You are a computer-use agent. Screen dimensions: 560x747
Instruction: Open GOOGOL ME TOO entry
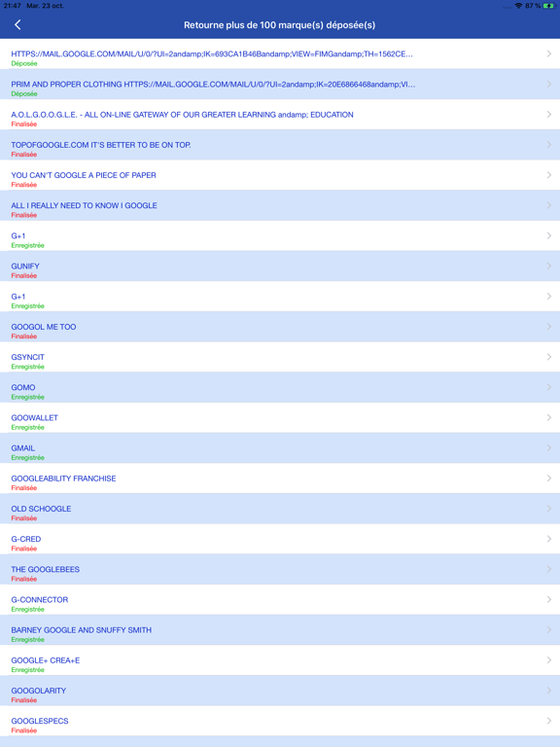280,327
